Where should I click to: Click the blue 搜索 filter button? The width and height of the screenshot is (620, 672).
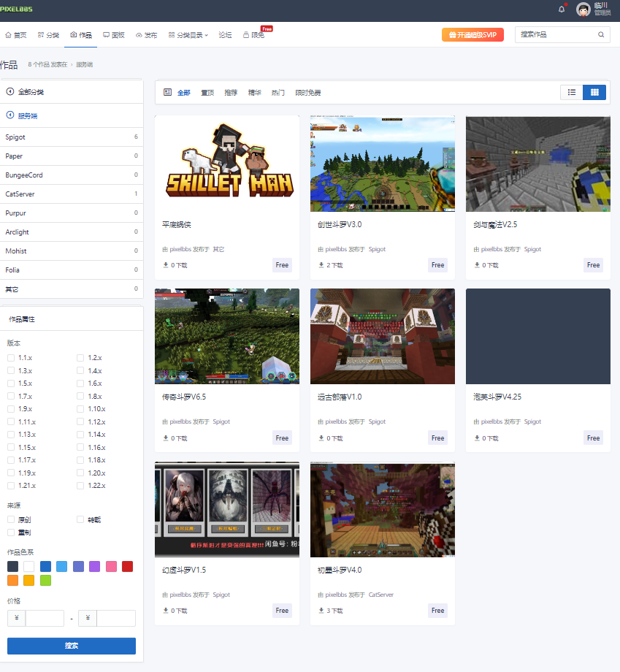coord(72,646)
